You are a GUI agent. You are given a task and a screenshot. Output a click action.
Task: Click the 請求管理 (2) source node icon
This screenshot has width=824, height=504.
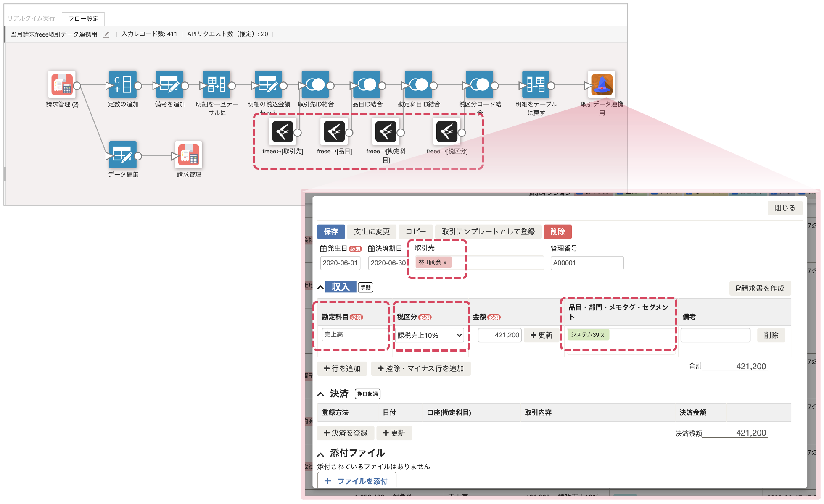(62, 84)
